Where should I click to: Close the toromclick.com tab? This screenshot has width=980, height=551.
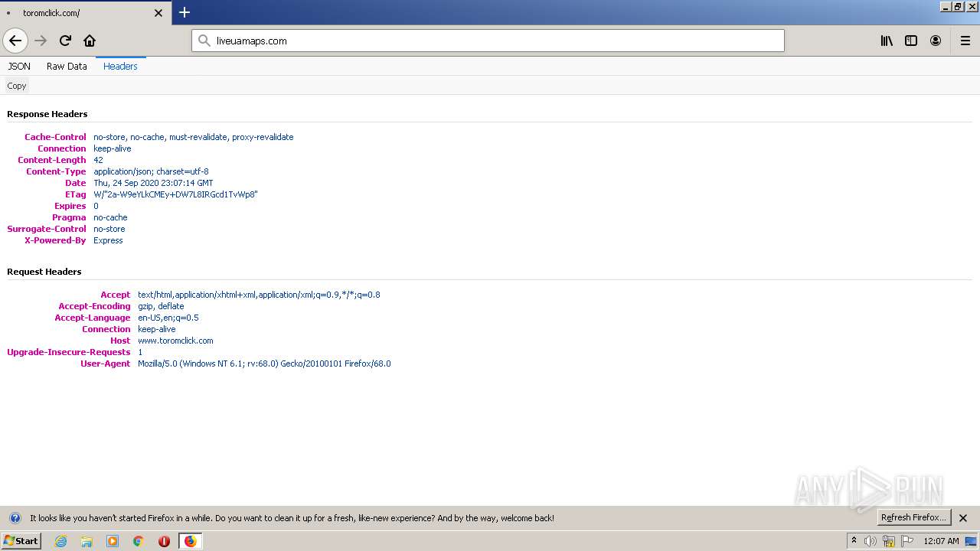pos(158,13)
